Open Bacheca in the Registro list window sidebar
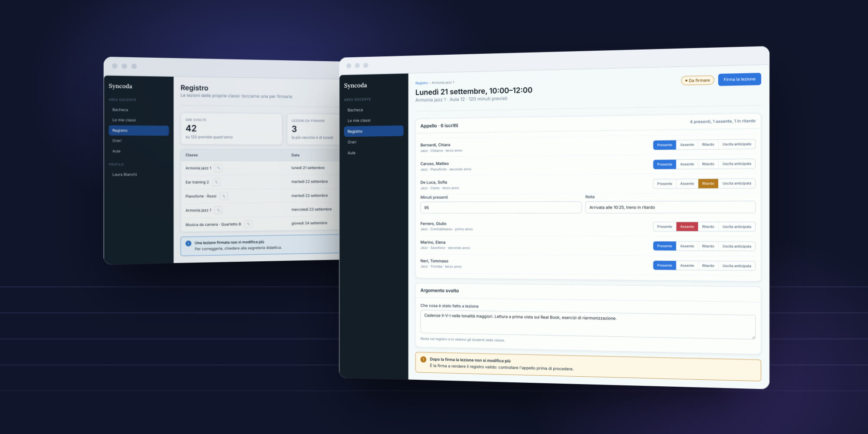The image size is (868, 434). click(x=139, y=110)
